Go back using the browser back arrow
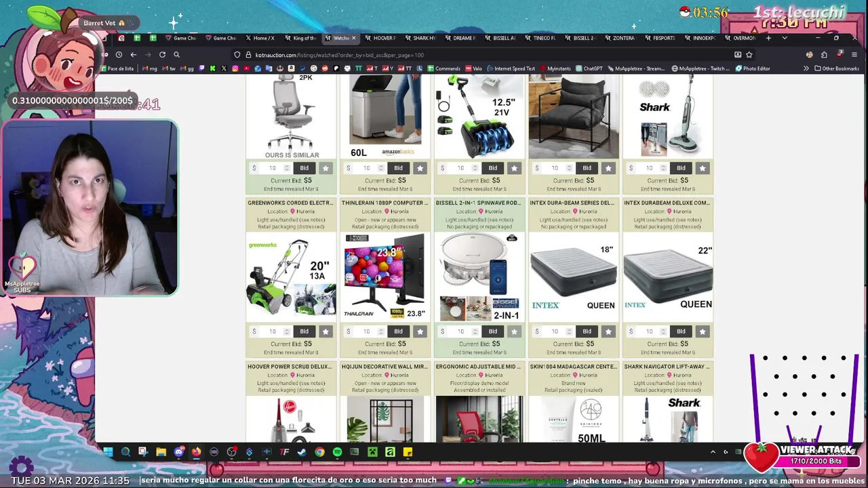Screen dimensions: 868x488 (x=134, y=55)
